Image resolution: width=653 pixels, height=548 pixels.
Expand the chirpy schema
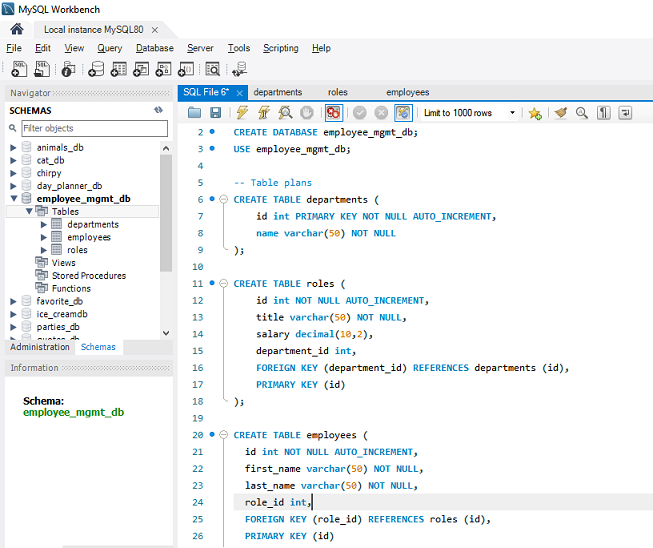coord(13,173)
